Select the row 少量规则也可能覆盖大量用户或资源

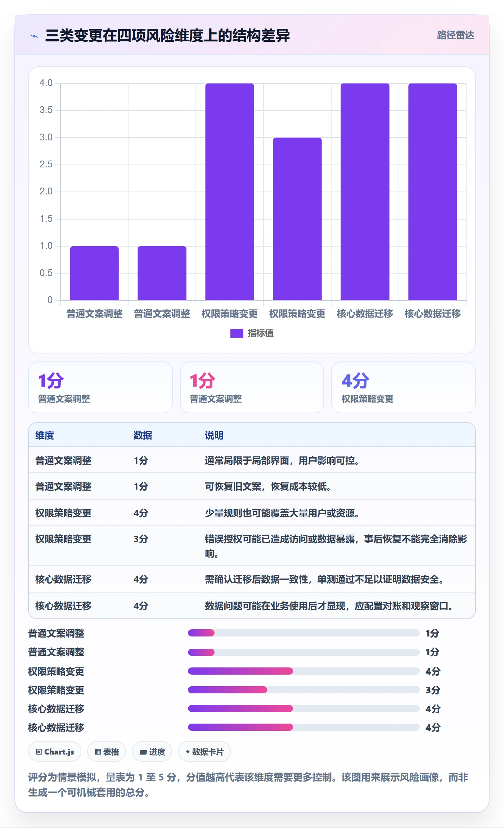coord(252,513)
